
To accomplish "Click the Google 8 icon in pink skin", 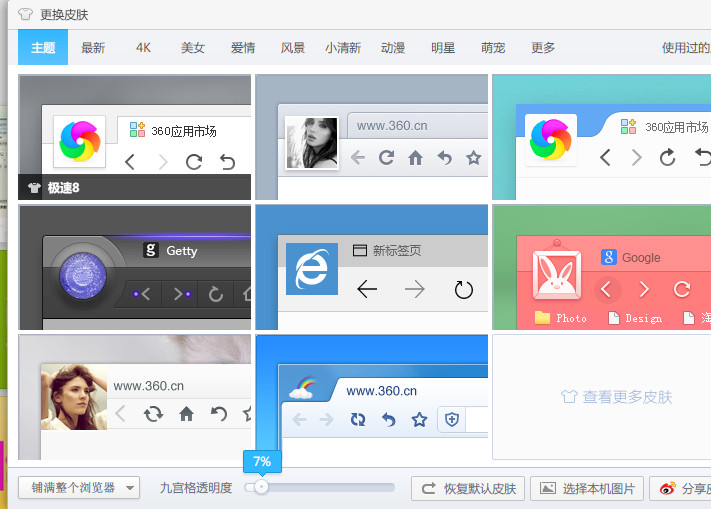I will pos(609,257).
